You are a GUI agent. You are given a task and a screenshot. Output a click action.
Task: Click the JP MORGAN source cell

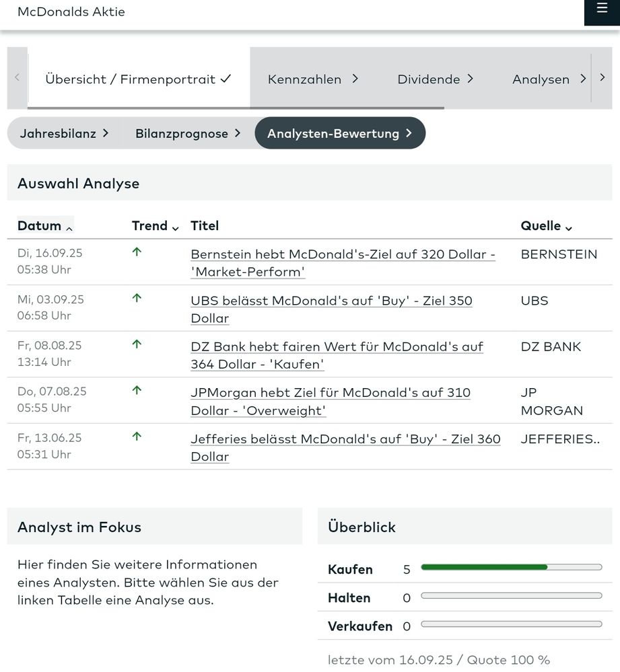coord(552,402)
